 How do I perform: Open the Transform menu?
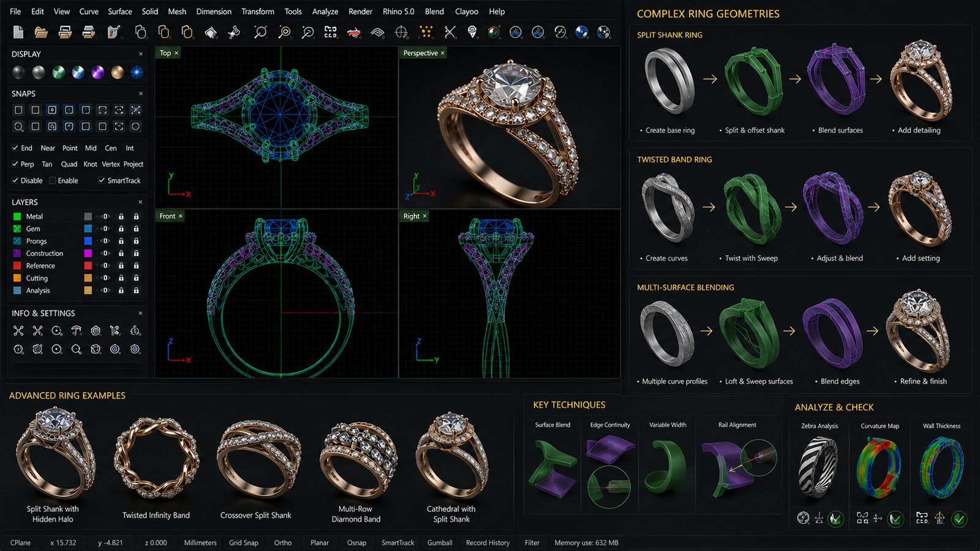point(258,12)
